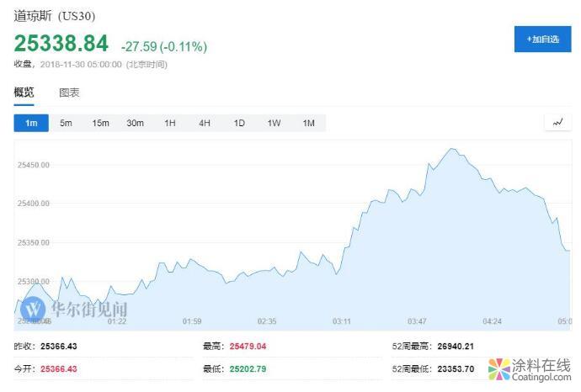Image resolution: width=581 pixels, height=392 pixels.
Task: Open the 图表 chart tab
Action: (x=69, y=93)
